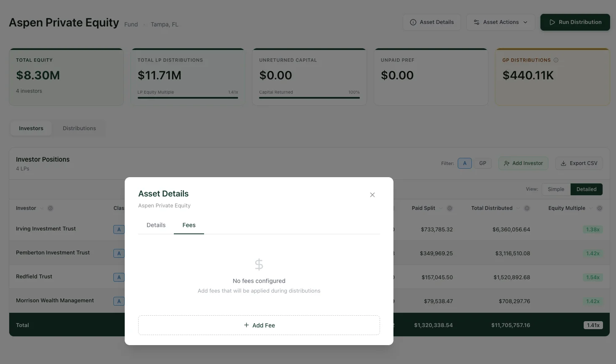Click the info icon beside Equity Multiple header
Viewport: 616px width, 364px height.
[600, 208]
